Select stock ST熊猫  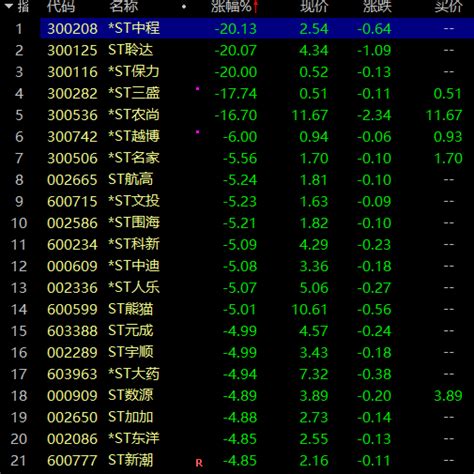pos(130,309)
